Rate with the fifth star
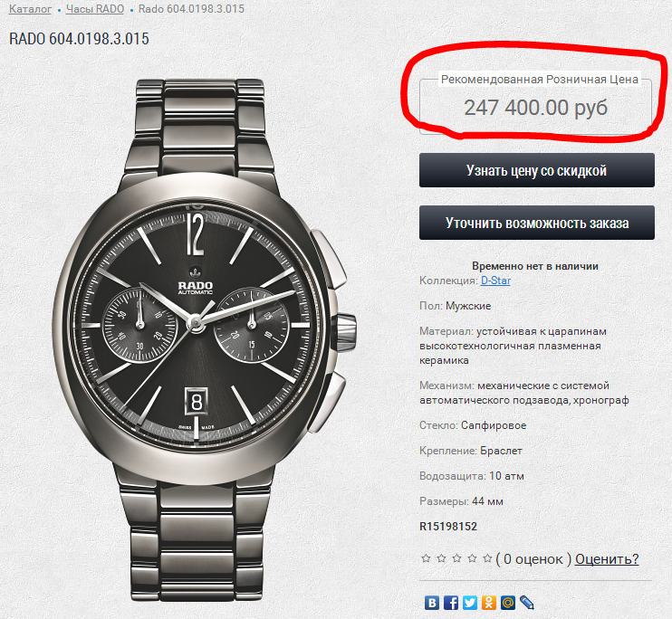 click(488, 558)
